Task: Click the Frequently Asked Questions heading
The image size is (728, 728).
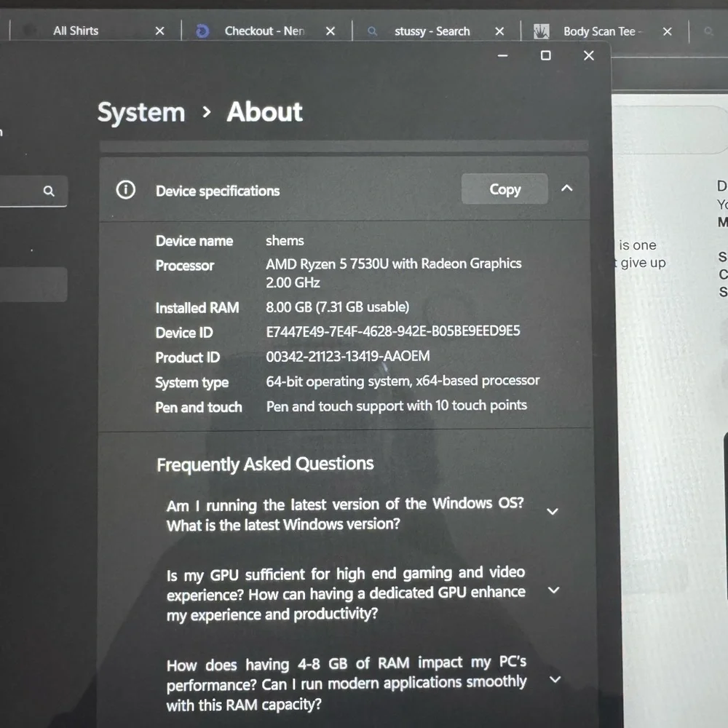Action: click(265, 464)
